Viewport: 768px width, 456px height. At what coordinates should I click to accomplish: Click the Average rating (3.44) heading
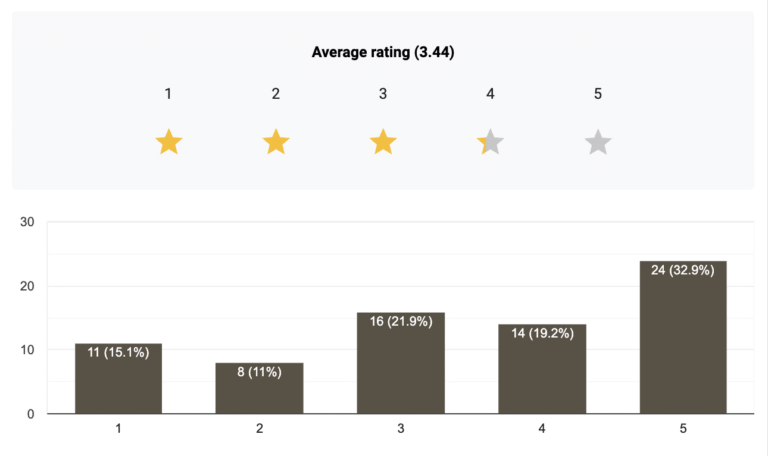pyautogui.click(x=383, y=53)
